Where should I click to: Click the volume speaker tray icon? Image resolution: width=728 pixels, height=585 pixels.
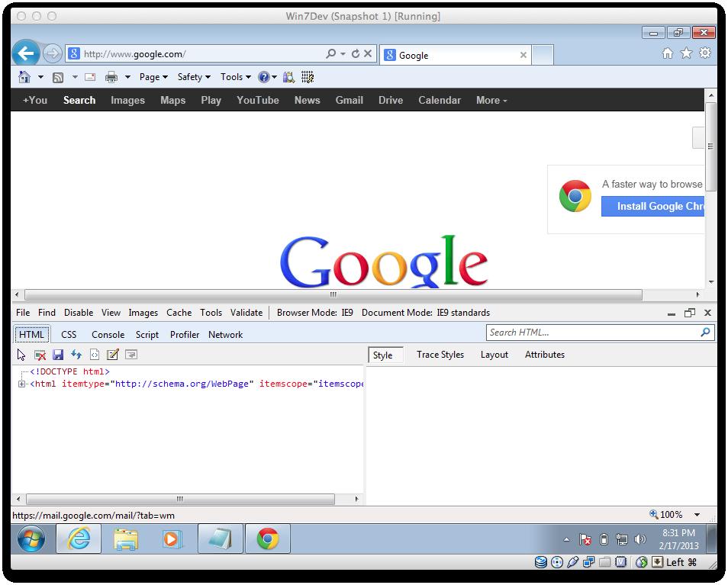pyautogui.click(x=639, y=539)
